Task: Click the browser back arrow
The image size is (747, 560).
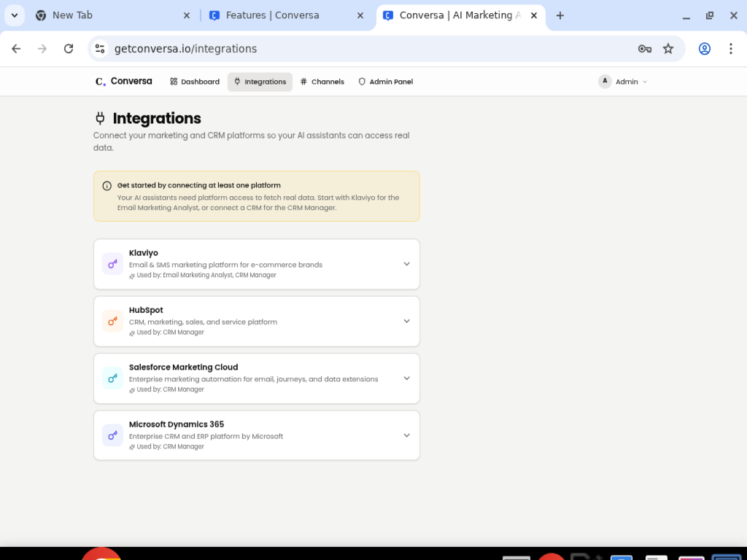Action: 16,49
